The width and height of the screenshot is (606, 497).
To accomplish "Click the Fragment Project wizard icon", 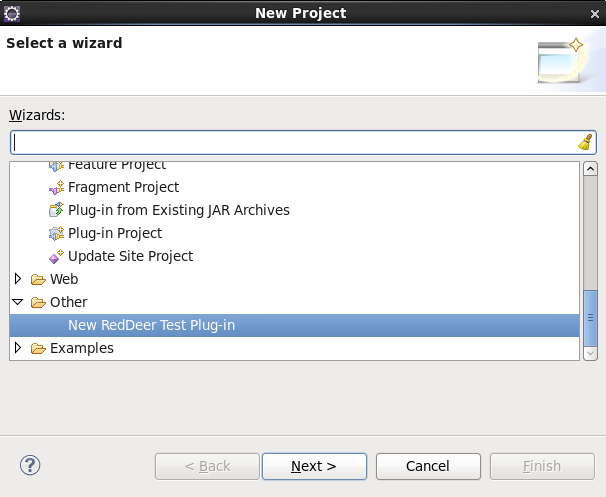I will (56, 187).
